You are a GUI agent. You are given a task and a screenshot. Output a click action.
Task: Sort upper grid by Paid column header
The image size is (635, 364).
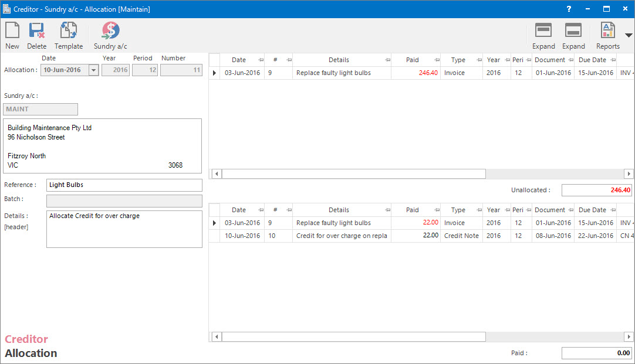[x=413, y=60]
